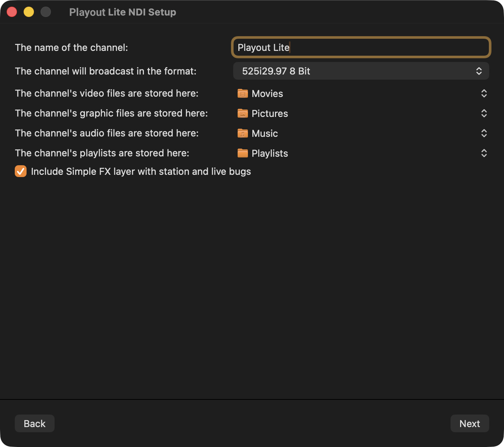Click "The name of the channel:" label

[x=72, y=48]
